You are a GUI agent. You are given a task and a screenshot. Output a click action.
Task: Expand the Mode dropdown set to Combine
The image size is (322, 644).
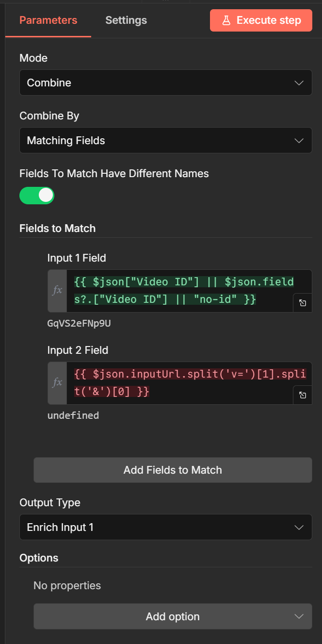click(x=165, y=83)
